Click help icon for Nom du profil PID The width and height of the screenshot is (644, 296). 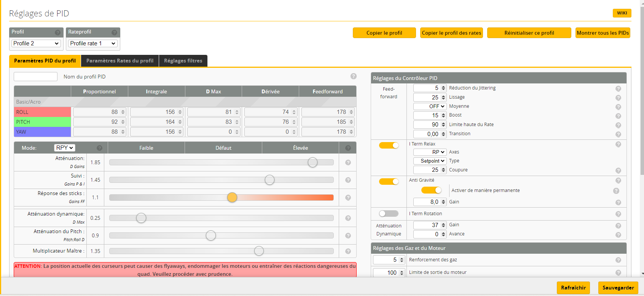click(353, 76)
